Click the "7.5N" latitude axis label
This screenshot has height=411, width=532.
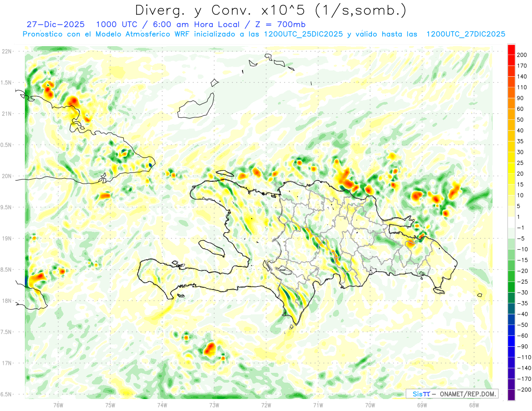tap(7, 332)
